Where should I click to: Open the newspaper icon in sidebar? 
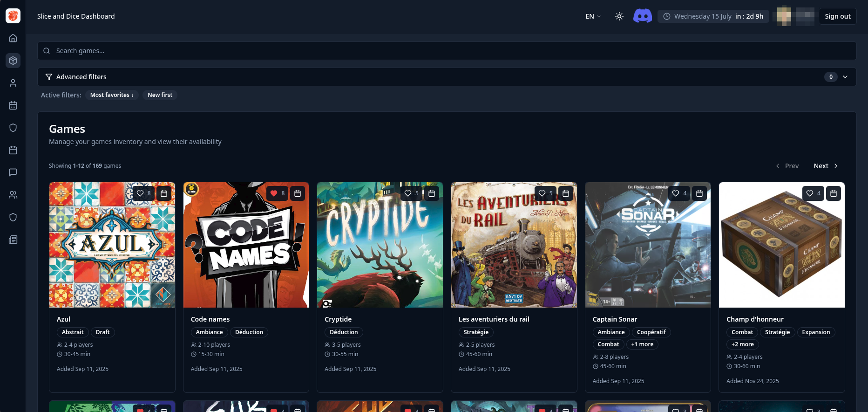coord(13,240)
